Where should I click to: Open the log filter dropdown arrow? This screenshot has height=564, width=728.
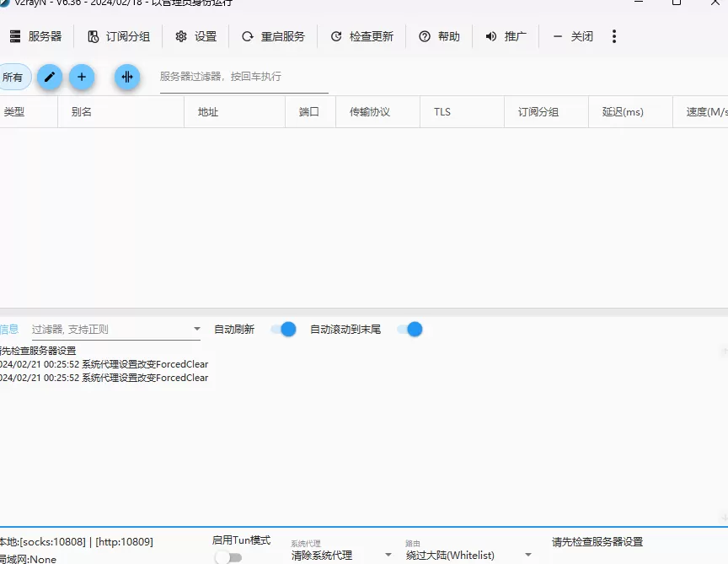pyautogui.click(x=196, y=329)
